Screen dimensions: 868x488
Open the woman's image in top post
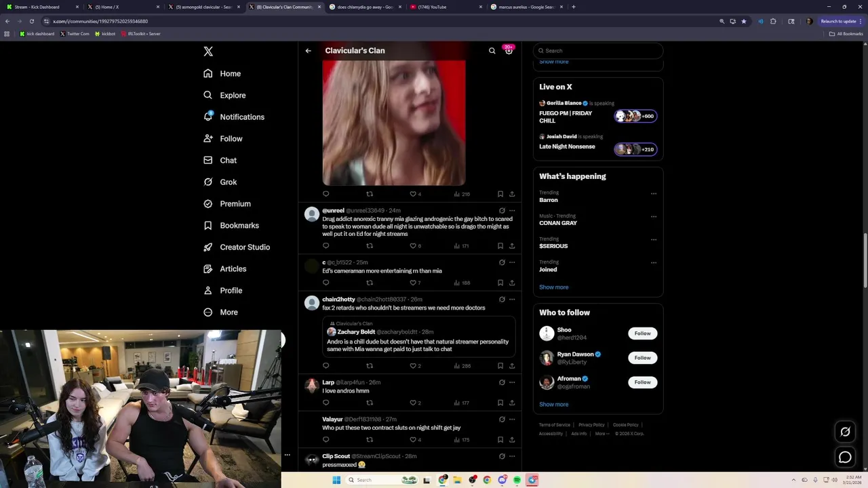394,122
